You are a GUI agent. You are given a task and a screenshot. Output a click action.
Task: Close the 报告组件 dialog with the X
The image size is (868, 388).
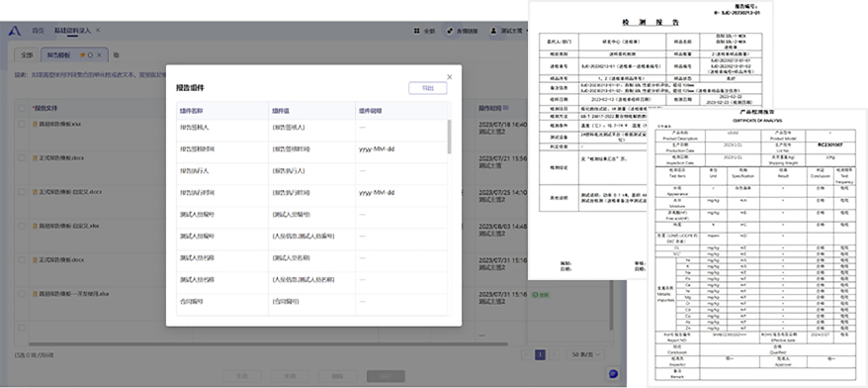click(450, 77)
